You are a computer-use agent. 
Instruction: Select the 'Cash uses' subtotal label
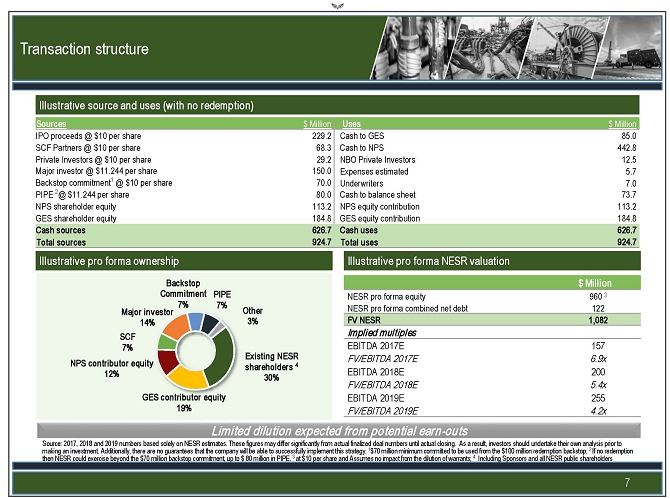(x=359, y=230)
